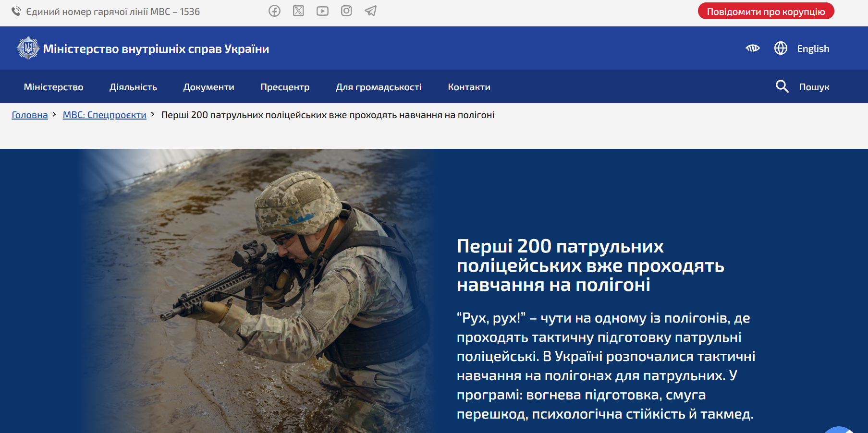Click Міністерство внутрішніх справ України title

(156, 48)
